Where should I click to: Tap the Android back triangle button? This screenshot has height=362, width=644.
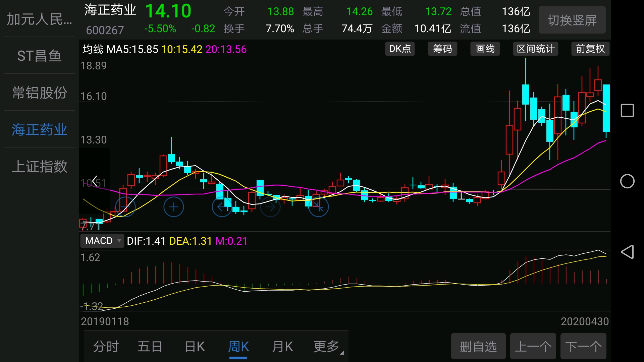[x=627, y=252]
